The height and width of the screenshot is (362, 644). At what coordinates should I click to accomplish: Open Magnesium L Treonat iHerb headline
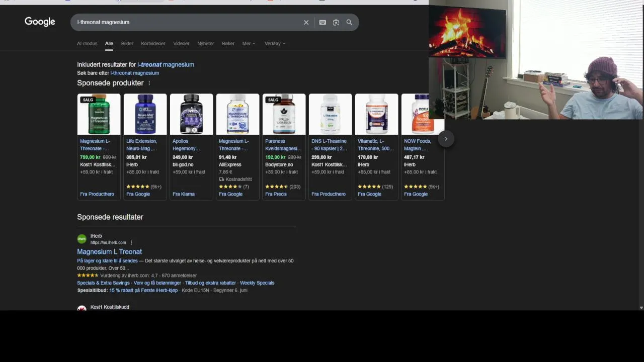tap(109, 251)
